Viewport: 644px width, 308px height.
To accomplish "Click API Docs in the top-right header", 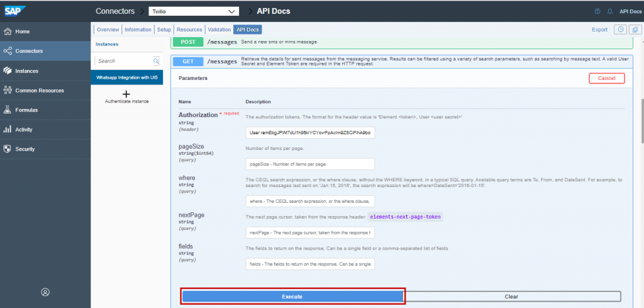I will (630, 11).
